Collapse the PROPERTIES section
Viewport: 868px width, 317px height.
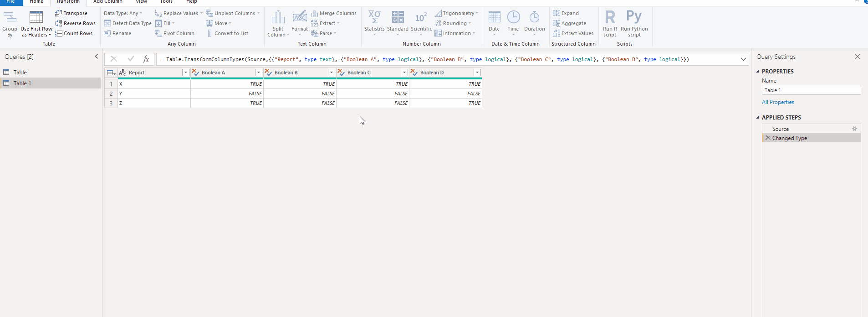tap(758, 71)
